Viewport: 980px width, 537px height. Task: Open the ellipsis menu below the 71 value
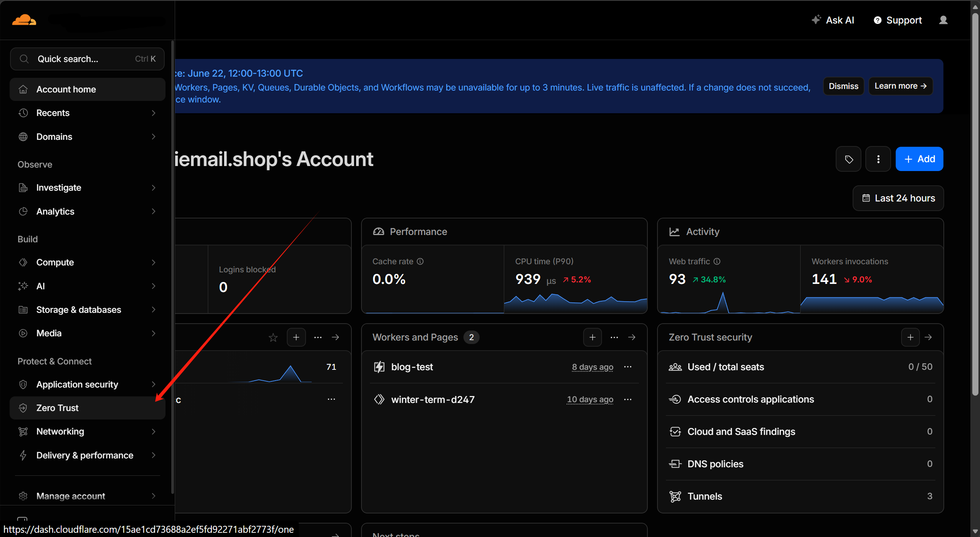[x=331, y=399]
